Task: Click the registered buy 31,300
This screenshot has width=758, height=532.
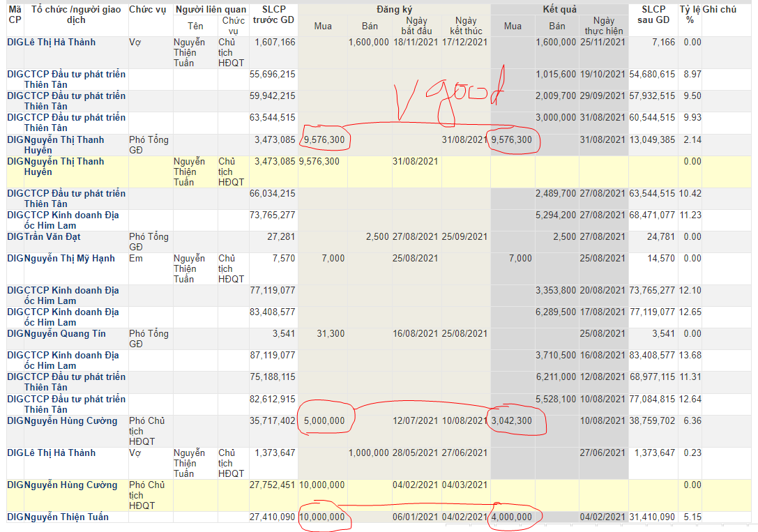Action: pyautogui.click(x=331, y=334)
